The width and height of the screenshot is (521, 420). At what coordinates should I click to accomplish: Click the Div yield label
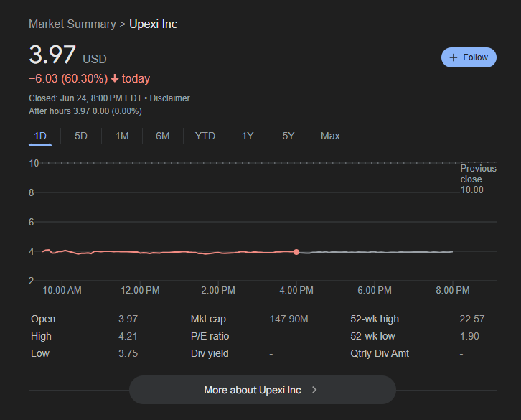click(x=210, y=353)
